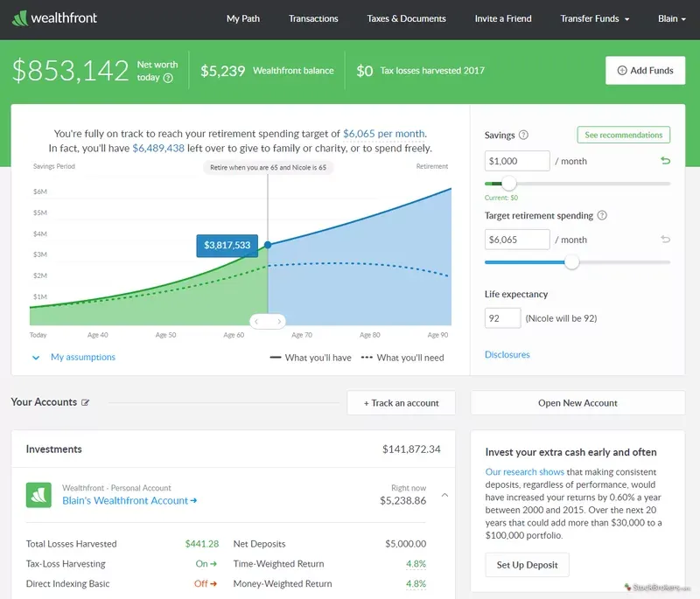Click Retire when you are 65 label
The width and height of the screenshot is (700, 599).
click(268, 168)
